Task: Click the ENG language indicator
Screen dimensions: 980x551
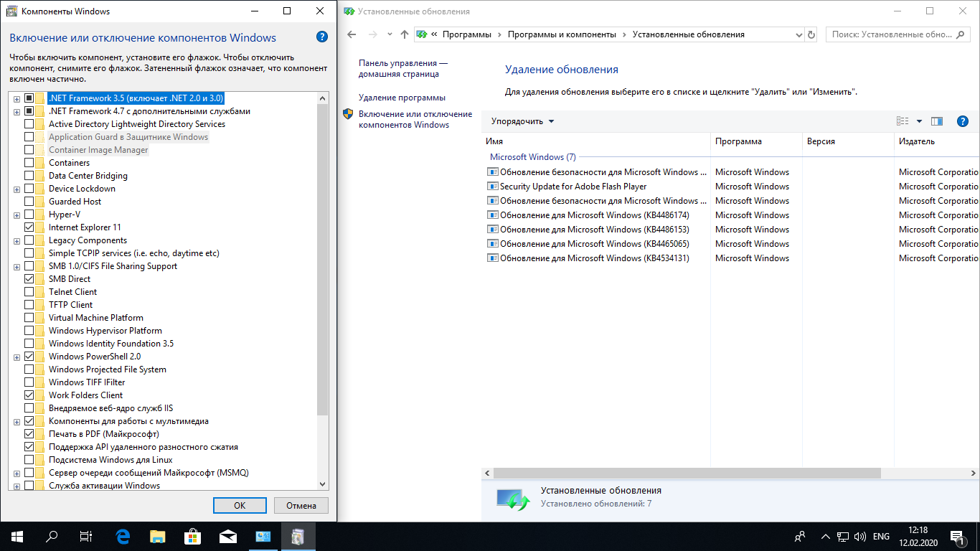Action: point(881,537)
